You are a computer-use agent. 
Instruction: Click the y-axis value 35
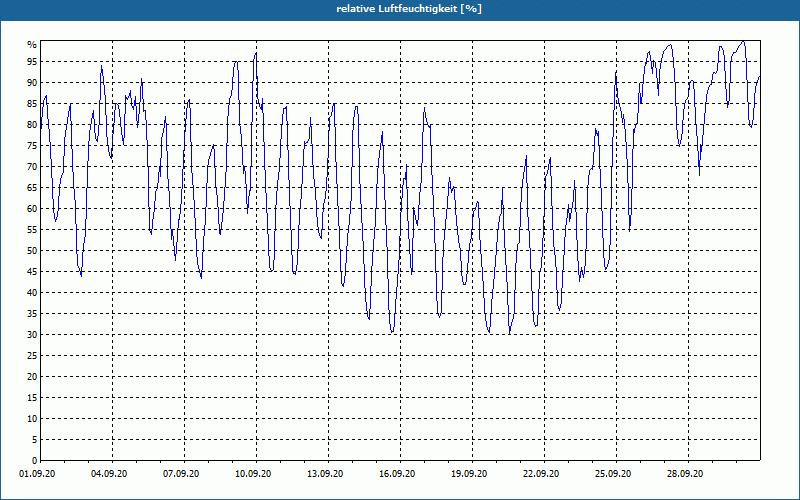[x=32, y=313]
